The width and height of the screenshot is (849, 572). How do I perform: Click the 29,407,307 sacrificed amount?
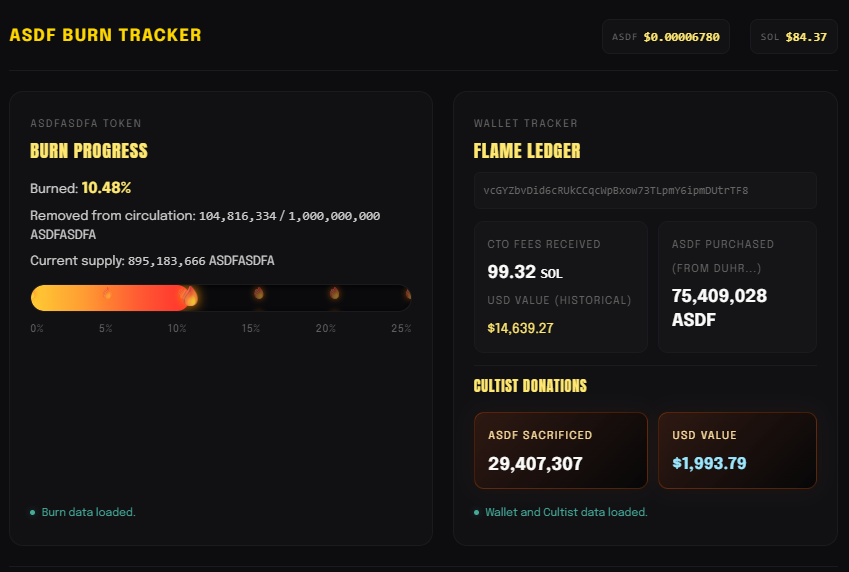point(535,464)
